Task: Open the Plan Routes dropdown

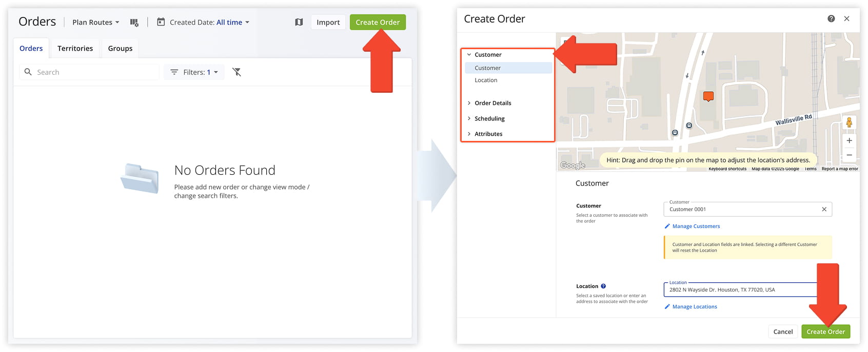Action: (96, 23)
